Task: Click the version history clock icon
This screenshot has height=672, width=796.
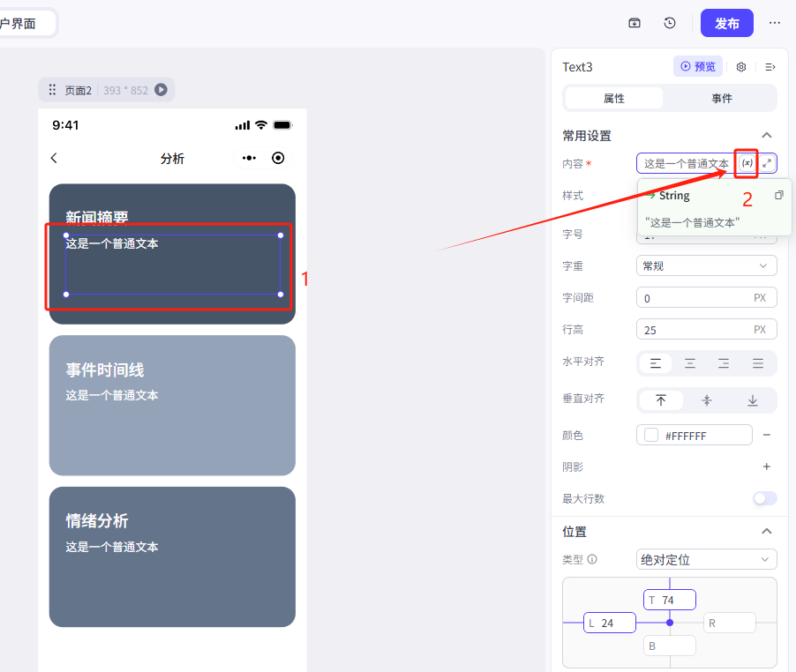Action: [x=670, y=23]
